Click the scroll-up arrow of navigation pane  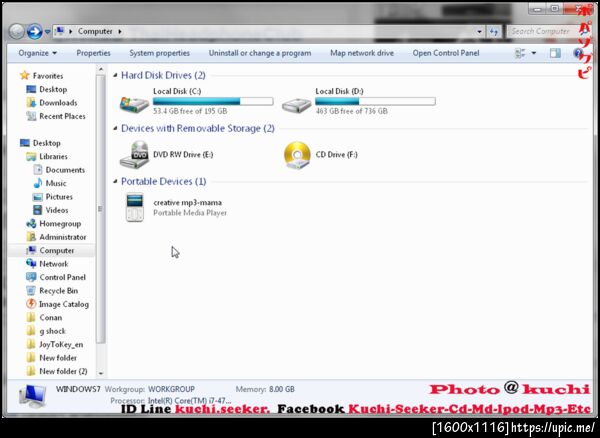coord(101,70)
